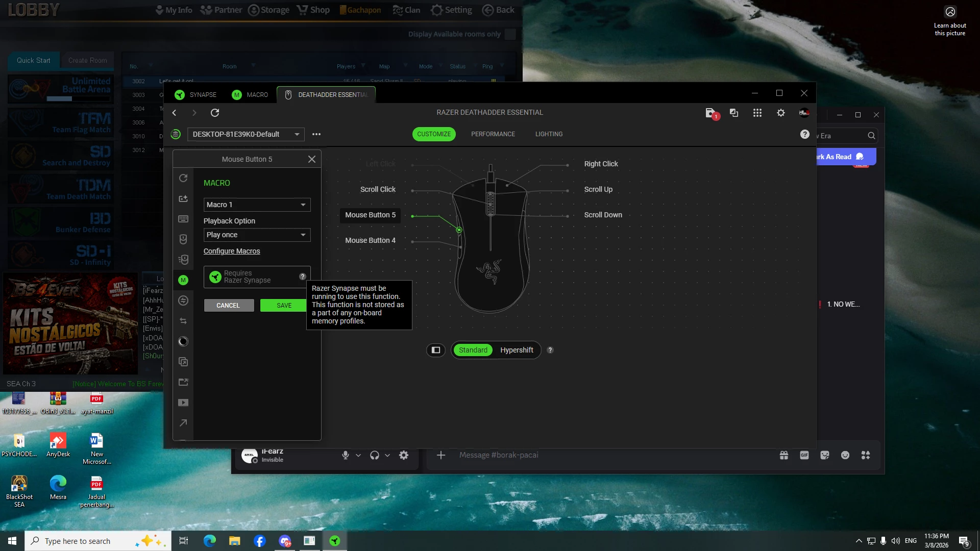This screenshot has width=980, height=551.
Task: Click the Windows taskbar search box
Action: pos(98,541)
